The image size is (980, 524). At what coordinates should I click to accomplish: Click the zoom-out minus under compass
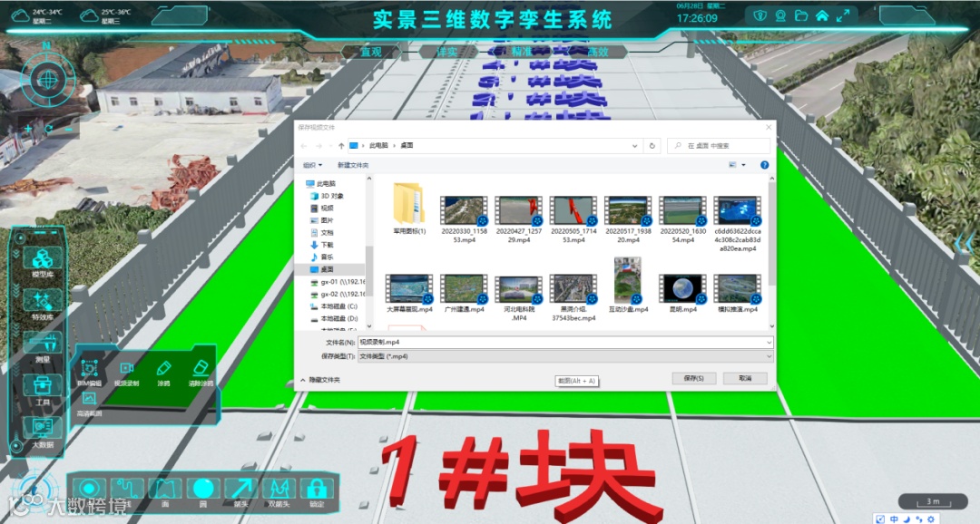(69, 130)
